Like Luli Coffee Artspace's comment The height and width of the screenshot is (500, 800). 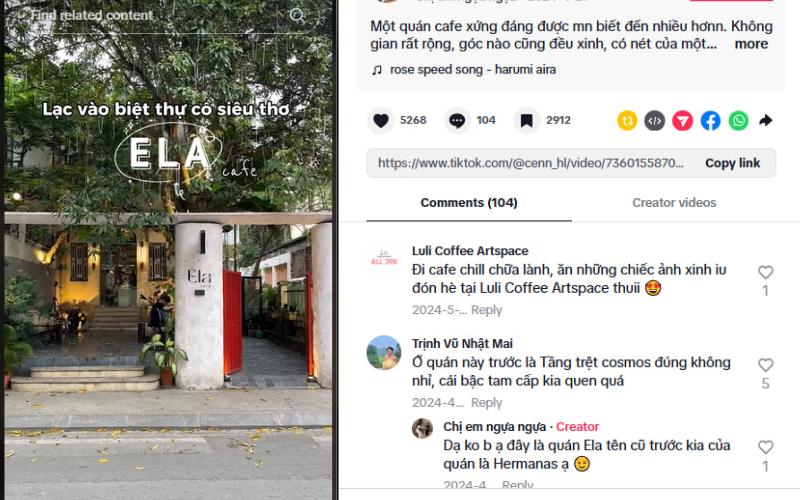(765, 272)
